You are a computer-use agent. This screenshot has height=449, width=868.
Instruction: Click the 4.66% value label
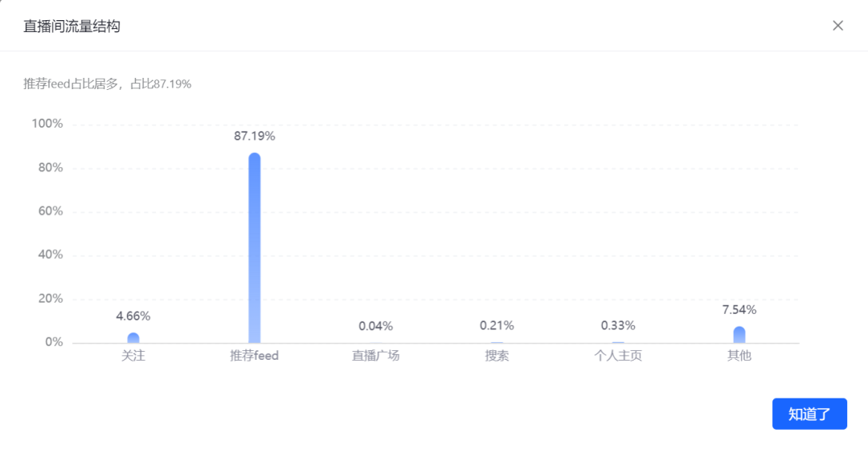coord(133,316)
